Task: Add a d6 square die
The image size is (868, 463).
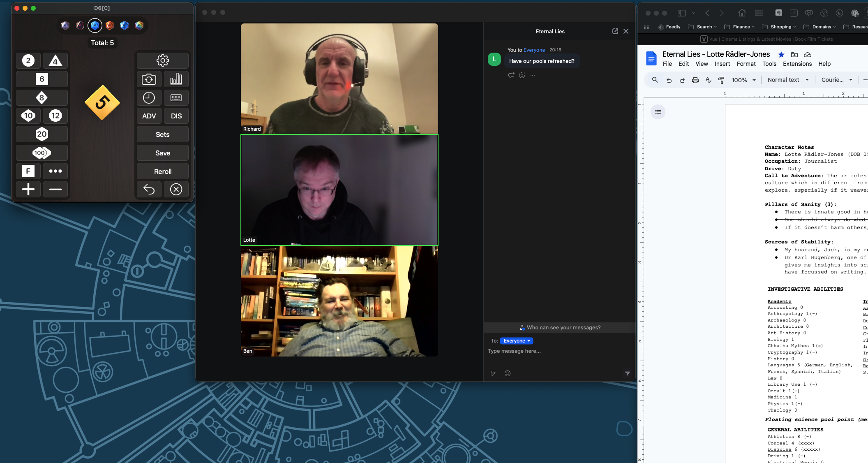Action: pos(42,79)
